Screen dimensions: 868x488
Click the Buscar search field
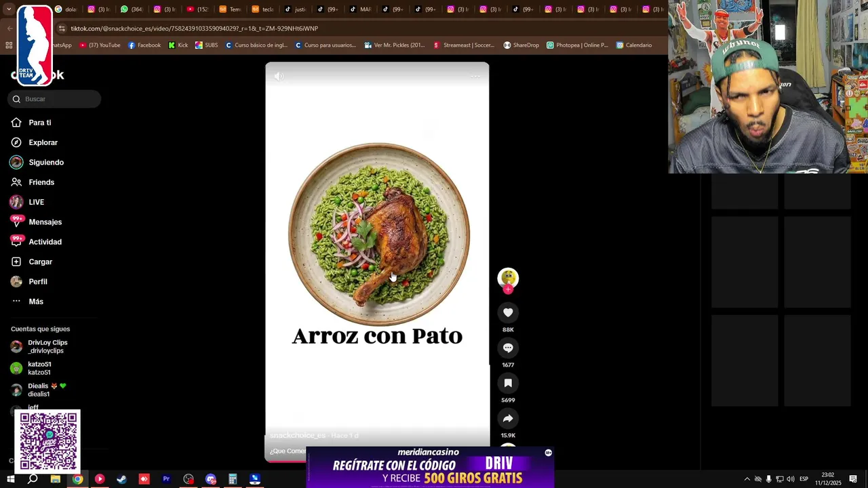54,99
